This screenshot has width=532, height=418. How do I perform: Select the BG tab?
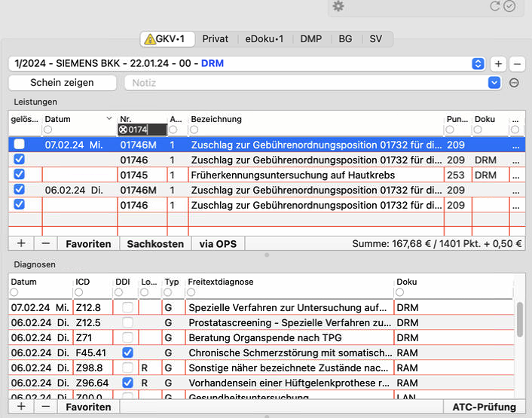pos(345,39)
